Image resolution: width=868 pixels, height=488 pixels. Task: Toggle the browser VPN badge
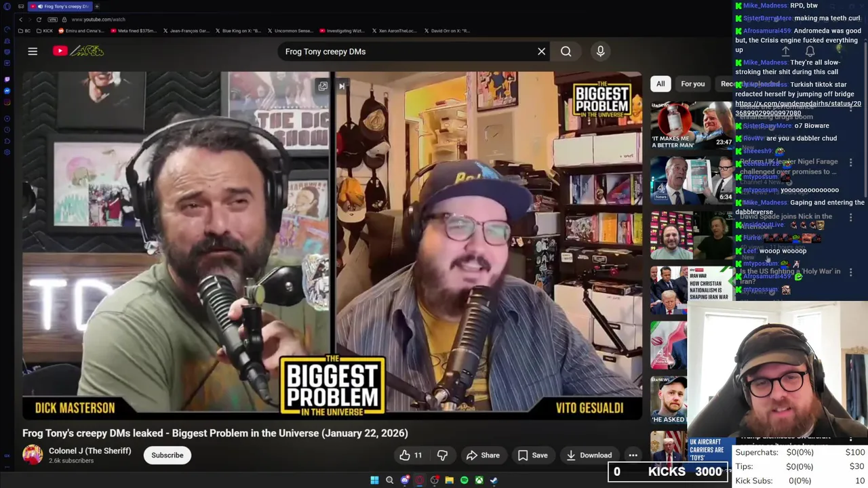coord(52,20)
